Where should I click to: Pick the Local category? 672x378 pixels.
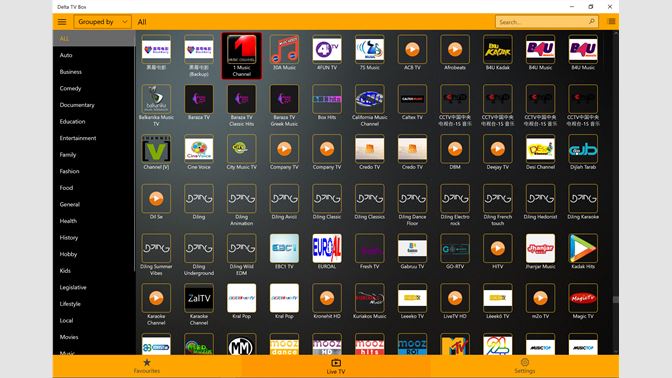[94, 321]
